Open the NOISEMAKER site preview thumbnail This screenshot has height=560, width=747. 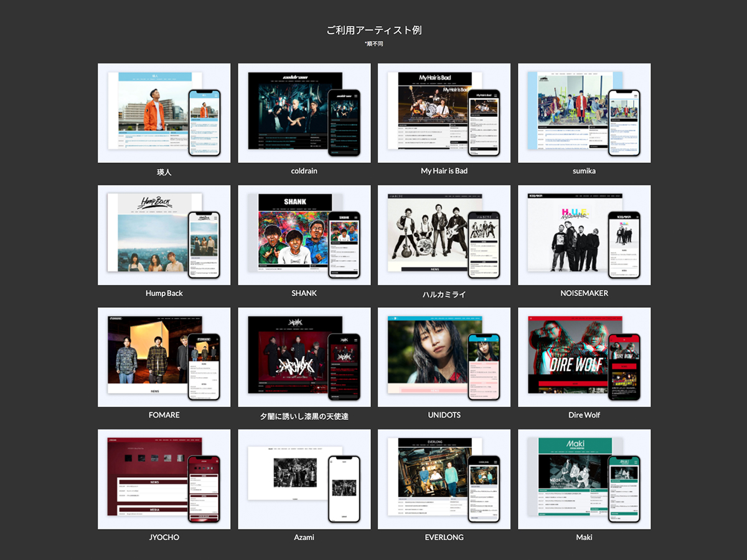click(585, 235)
